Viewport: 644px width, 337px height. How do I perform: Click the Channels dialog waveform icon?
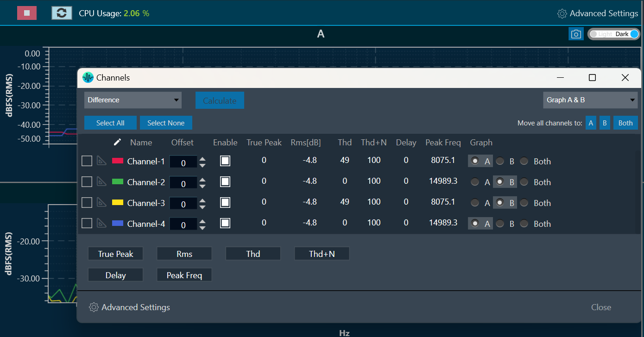(88, 77)
